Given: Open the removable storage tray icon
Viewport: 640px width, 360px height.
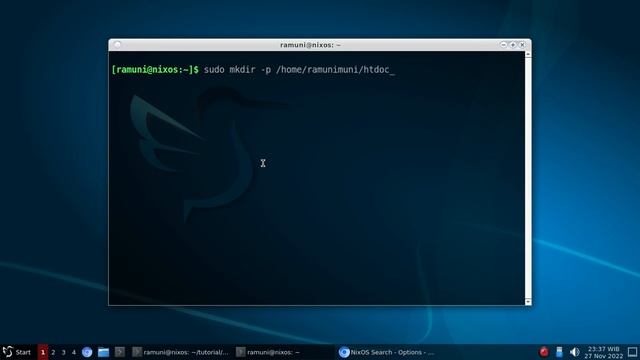Looking at the screenshot, I should point(559,352).
